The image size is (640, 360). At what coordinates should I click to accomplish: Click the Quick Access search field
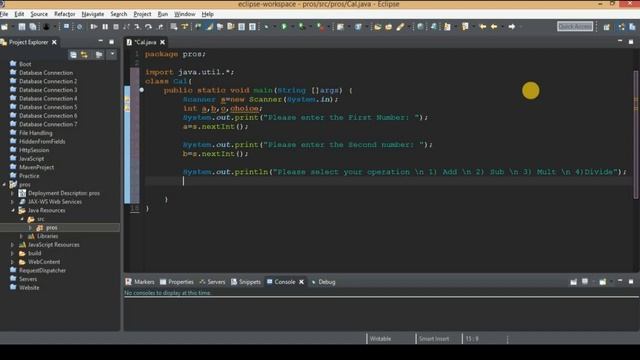coord(575,27)
